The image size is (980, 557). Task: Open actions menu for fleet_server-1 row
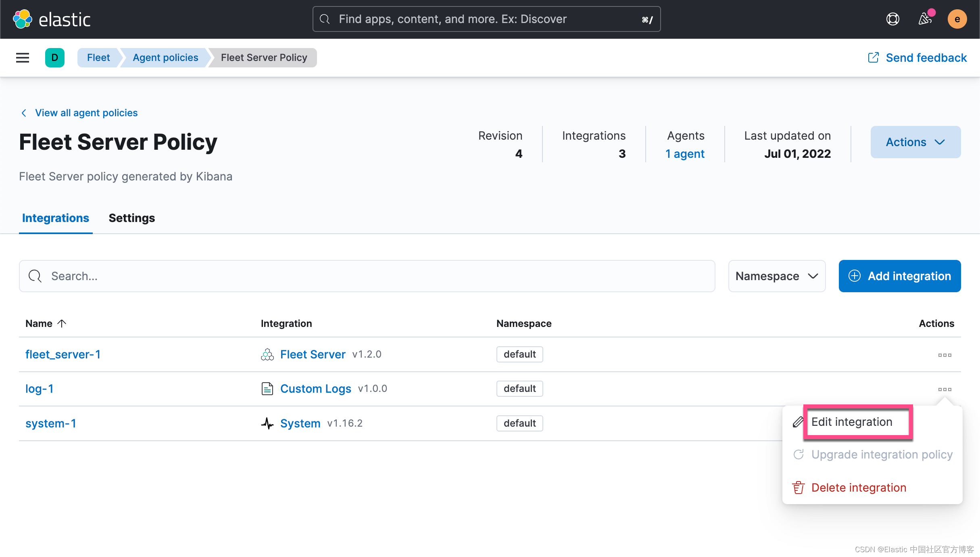tap(944, 354)
